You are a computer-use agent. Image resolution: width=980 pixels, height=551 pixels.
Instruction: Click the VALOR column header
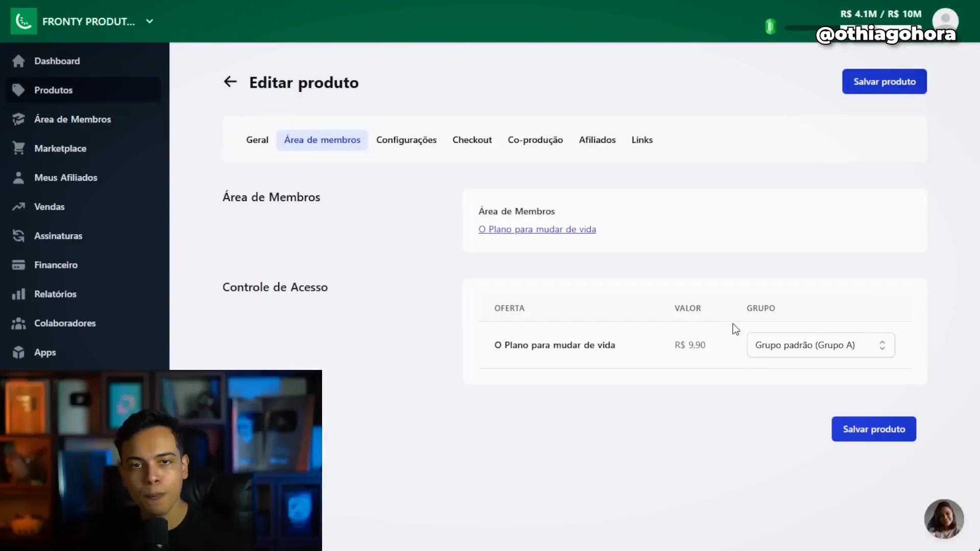click(688, 308)
